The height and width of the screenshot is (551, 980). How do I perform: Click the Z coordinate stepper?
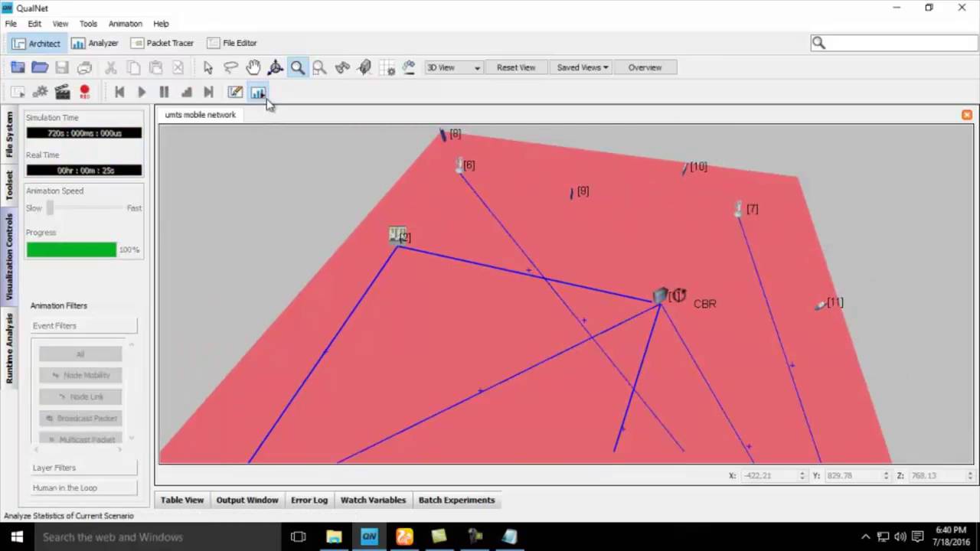point(970,475)
